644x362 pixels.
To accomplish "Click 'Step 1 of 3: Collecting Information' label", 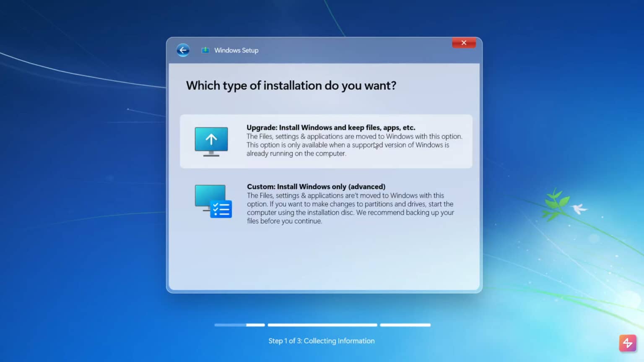I will coord(322,341).
